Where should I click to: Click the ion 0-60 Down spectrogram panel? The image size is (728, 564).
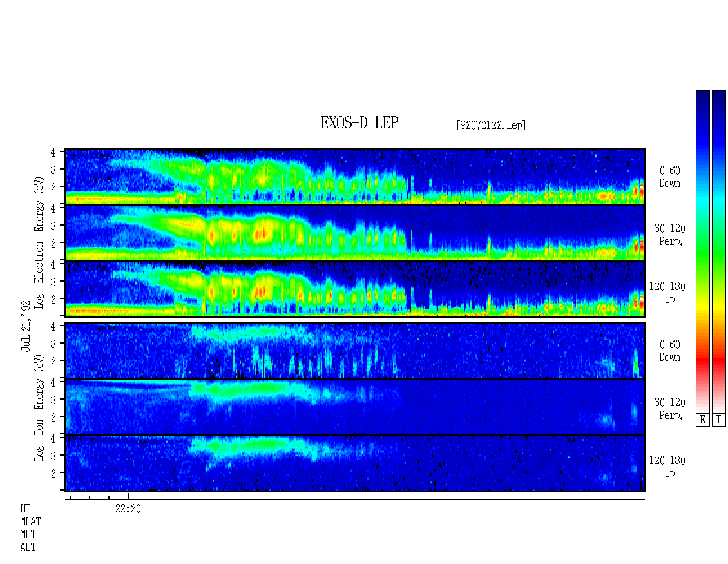pyautogui.click(x=355, y=351)
